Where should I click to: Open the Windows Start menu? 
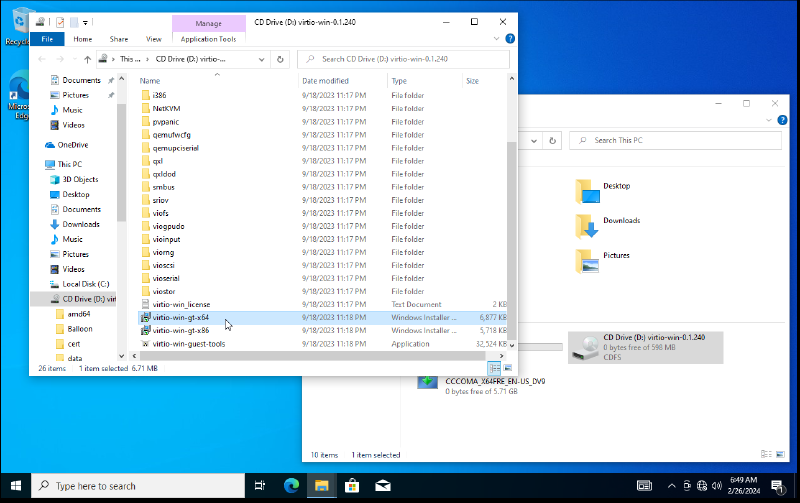click(16, 486)
